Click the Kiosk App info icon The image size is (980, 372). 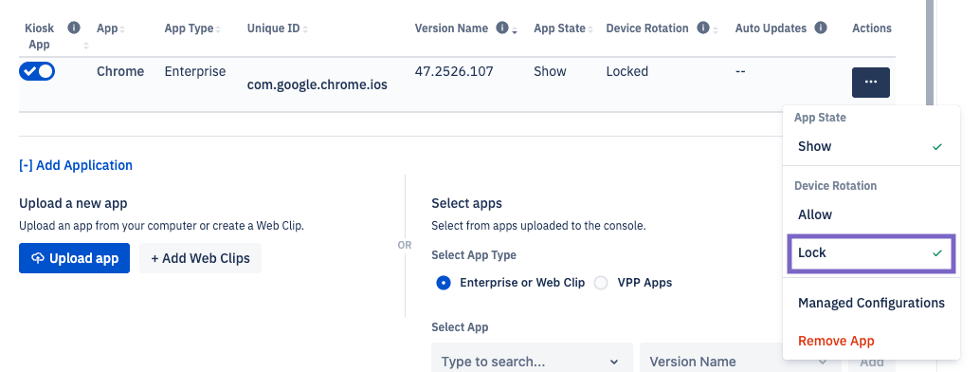point(74,28)
